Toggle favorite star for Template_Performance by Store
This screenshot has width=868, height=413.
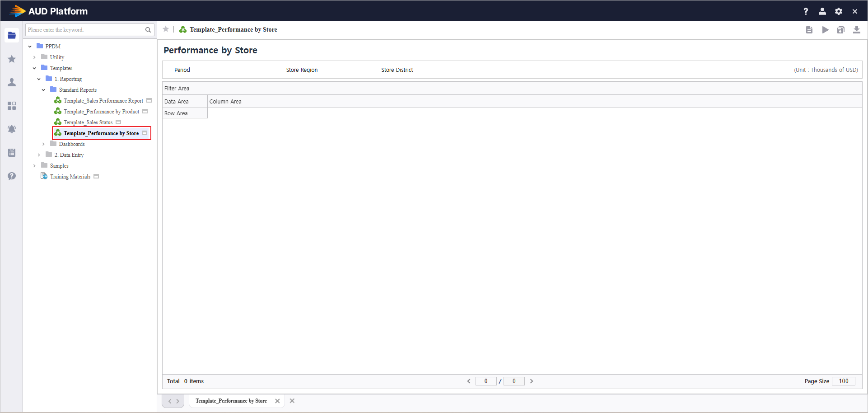[x=166, y=29]
